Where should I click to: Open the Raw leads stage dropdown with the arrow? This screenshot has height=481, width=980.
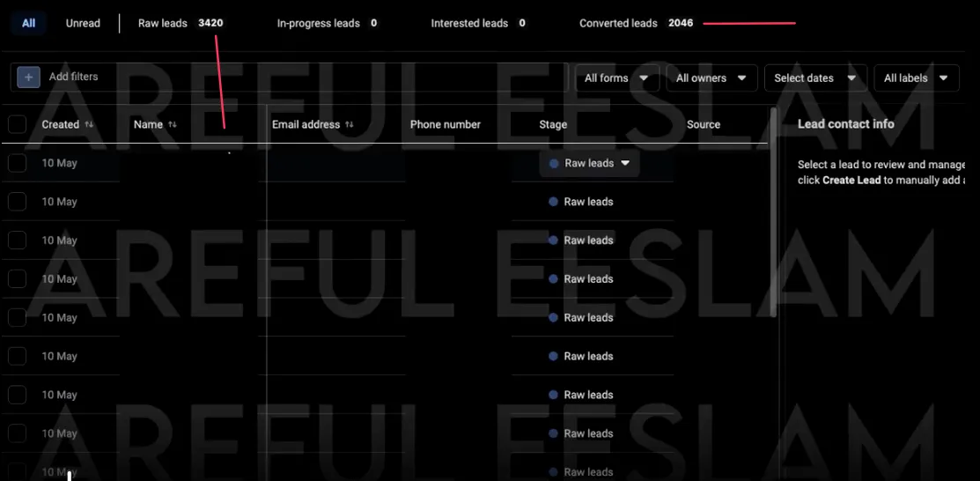click(x=589, y=163)
